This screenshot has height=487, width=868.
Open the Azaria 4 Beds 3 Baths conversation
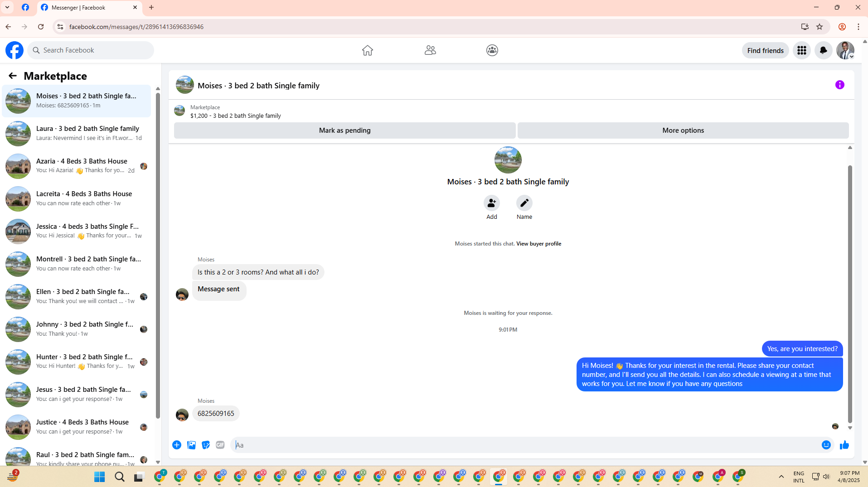pyautogui.click(x=76, y=166)
